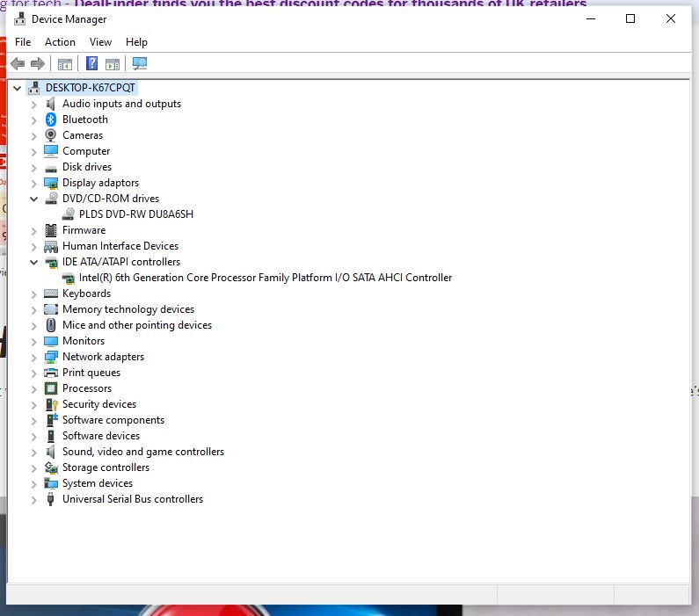
Task: Select the Computer category label
Action: coord(86,151)
